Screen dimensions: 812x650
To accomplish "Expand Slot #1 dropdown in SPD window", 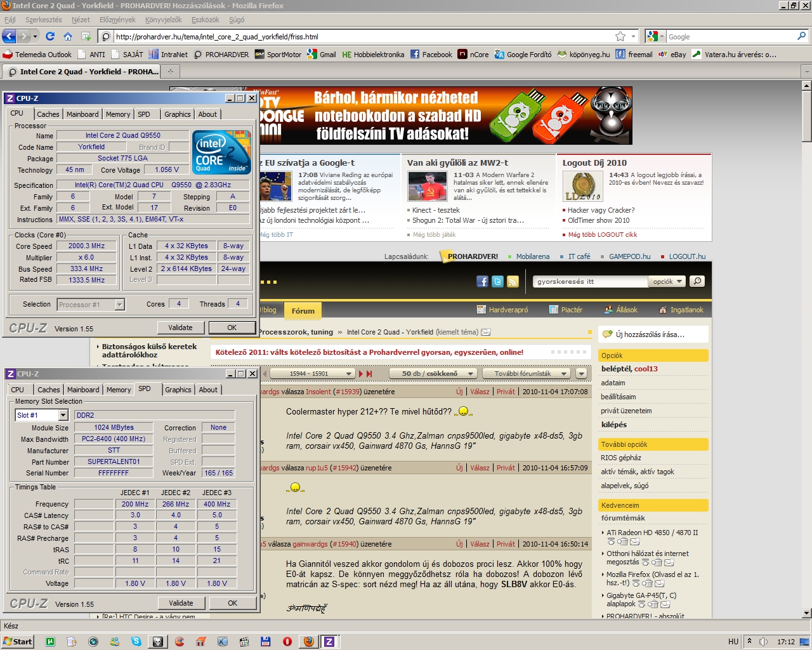I will [63, 415].
